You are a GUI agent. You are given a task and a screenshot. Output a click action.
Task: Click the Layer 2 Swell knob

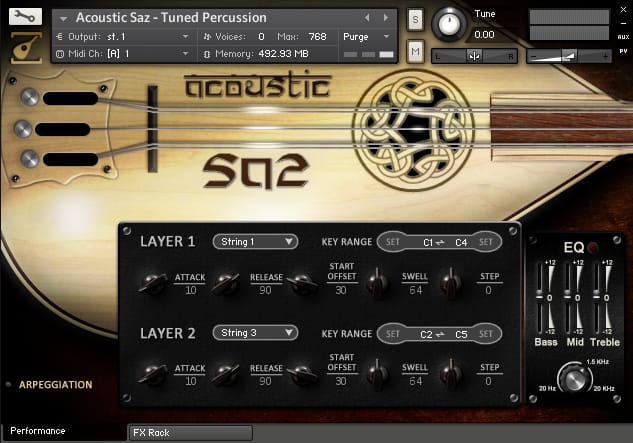377,374
